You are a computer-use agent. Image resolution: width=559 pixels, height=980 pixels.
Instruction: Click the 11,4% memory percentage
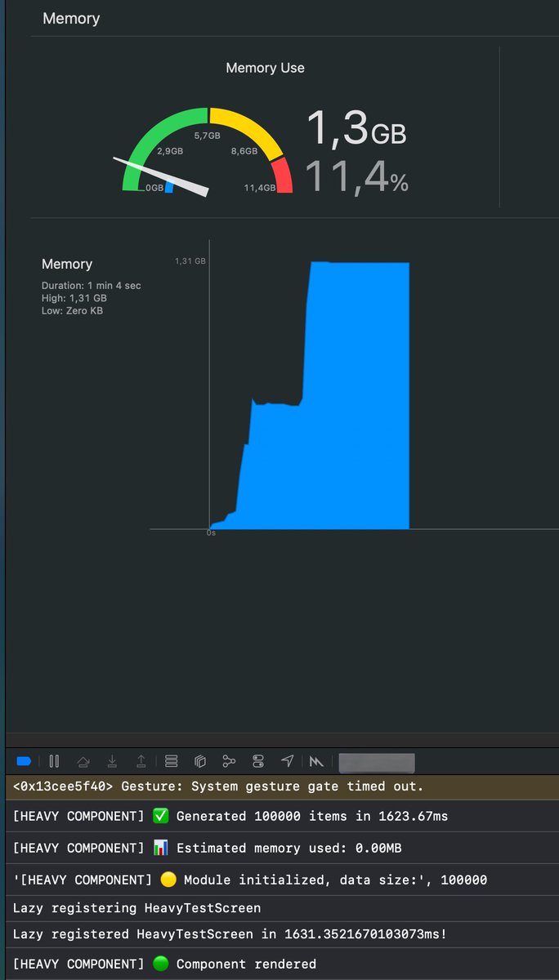pos(356,176)
